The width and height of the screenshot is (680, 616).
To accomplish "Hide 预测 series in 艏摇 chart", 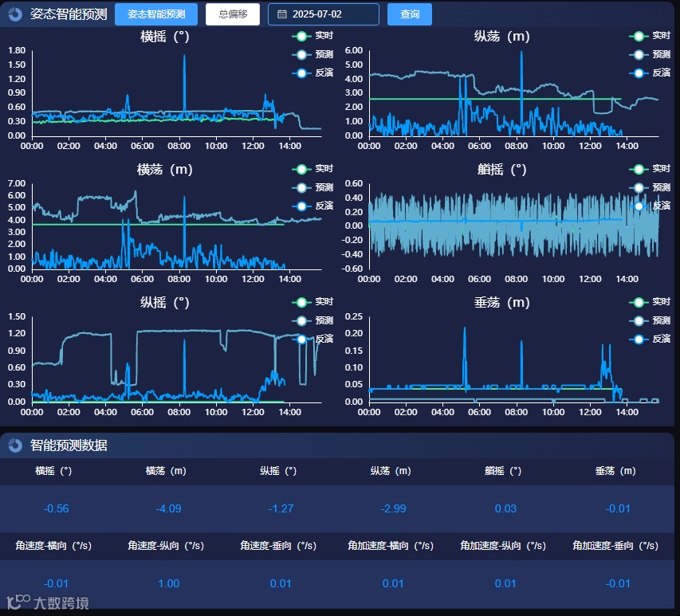I will (x=650, y=188).
